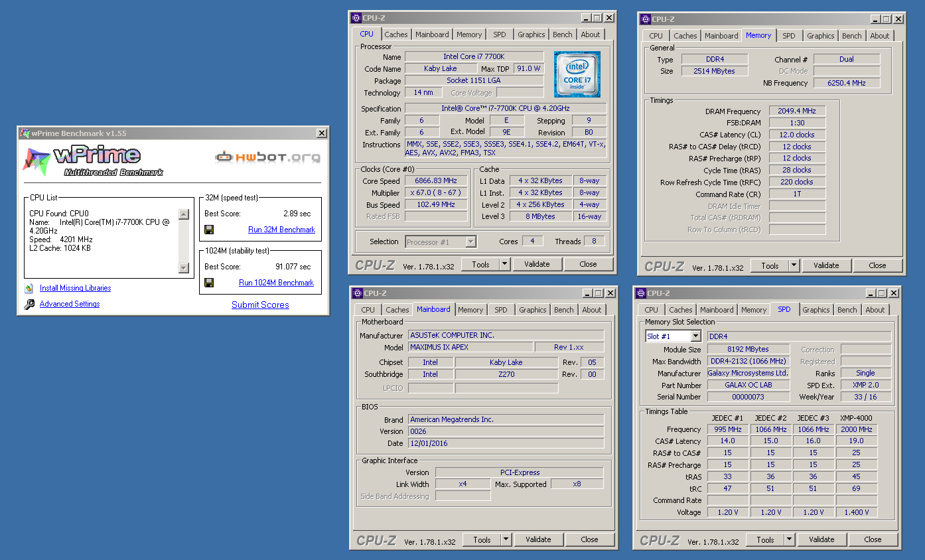Click multiplier value x 67.0 ( 8 - 67 )

coord(436,193)
